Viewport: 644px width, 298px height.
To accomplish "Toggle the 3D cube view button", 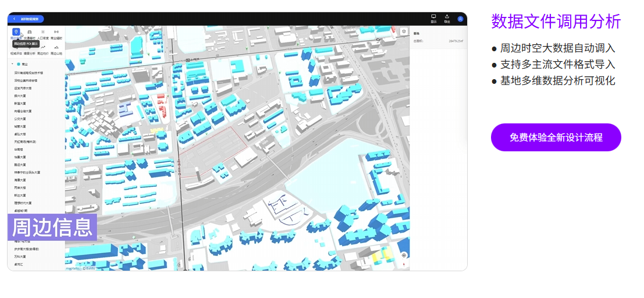I will point(404,31).
